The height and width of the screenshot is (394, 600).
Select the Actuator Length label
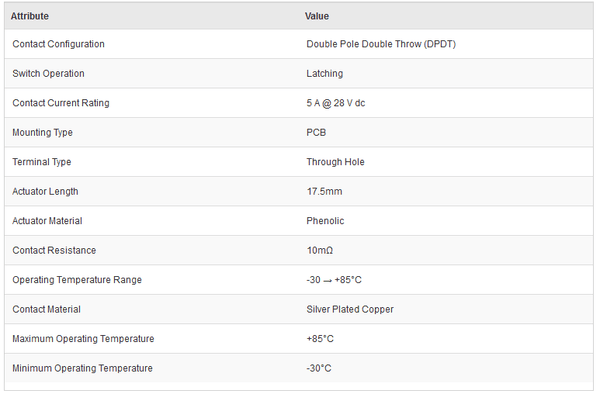45,191
